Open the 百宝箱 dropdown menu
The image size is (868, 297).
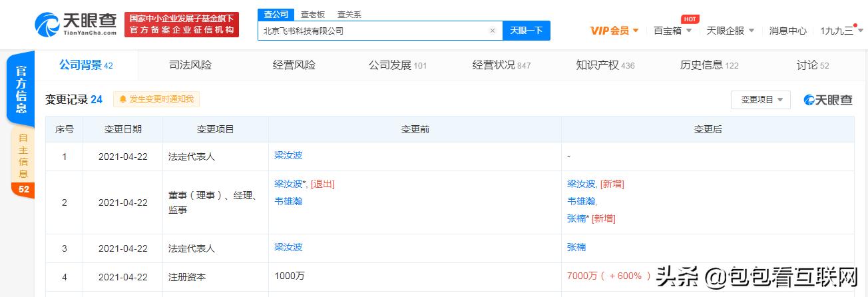[672, 31]
